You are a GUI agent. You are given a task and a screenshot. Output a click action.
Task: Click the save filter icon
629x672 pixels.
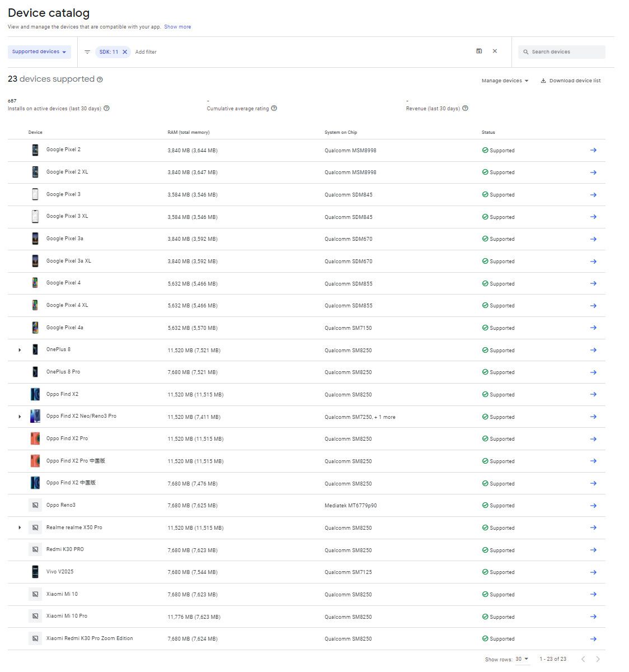pos(479,51)
